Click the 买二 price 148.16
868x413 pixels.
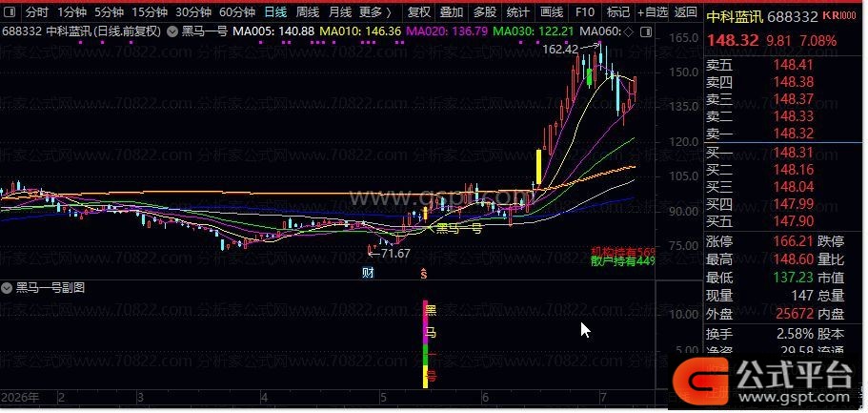794,170
